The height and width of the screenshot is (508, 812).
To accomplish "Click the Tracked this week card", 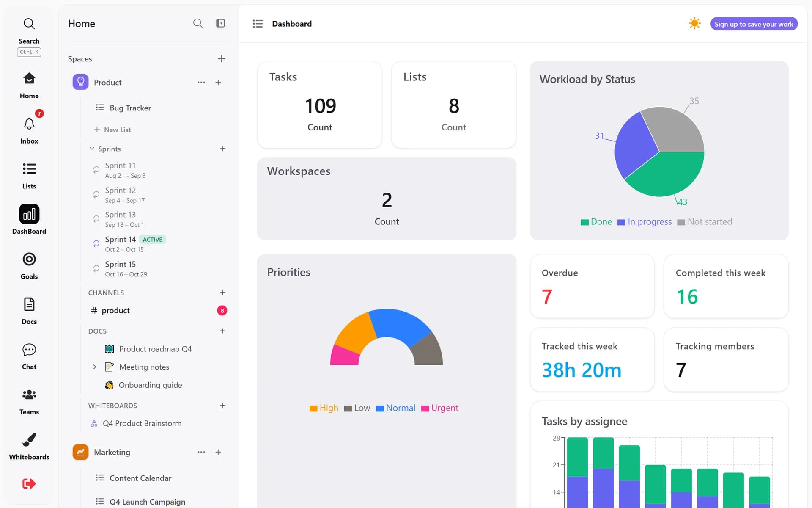I will [592, 359].
